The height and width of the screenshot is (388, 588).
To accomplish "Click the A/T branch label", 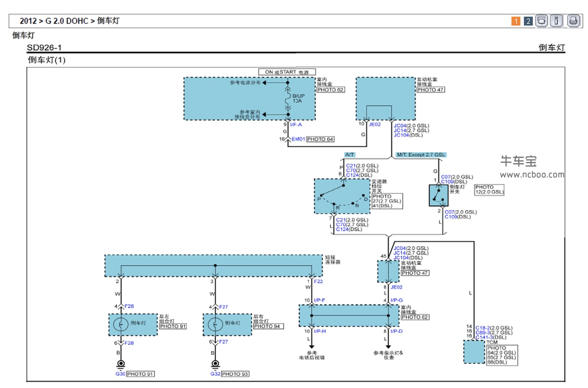I will click(350, 155).
